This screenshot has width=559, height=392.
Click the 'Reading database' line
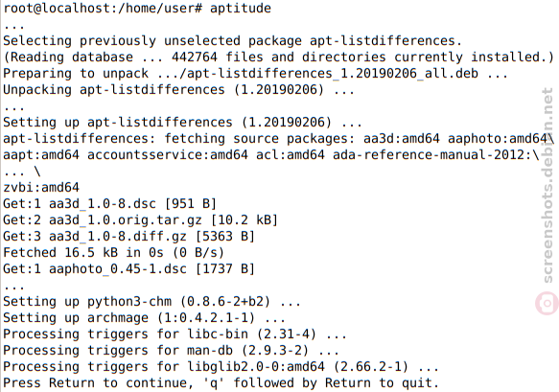pyautogui.click(x=278, y=57)
